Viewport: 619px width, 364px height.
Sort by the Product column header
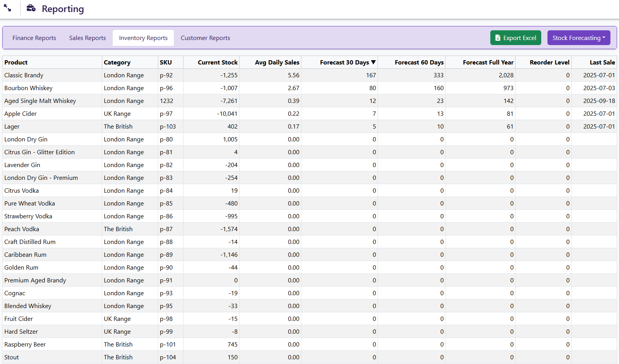coord(16,63)
